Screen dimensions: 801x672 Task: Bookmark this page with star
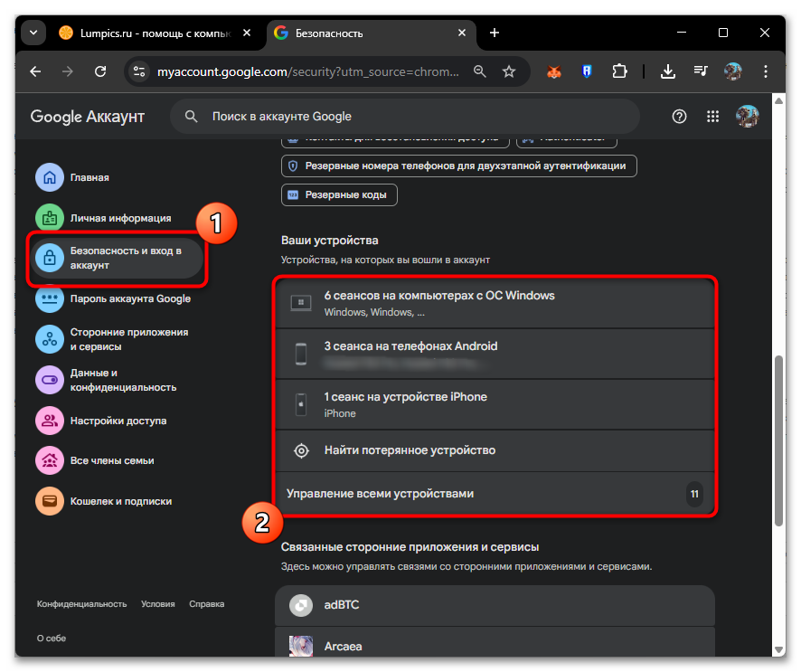509,71
